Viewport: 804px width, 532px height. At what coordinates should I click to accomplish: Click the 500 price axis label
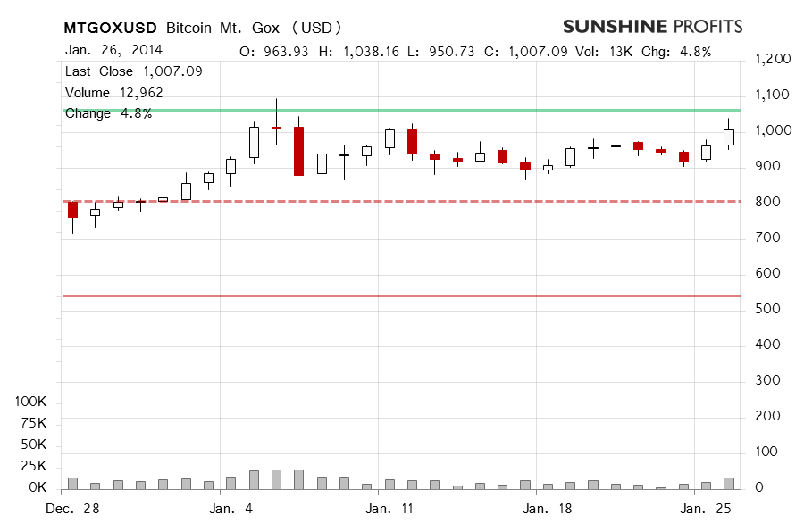[767, 309]
